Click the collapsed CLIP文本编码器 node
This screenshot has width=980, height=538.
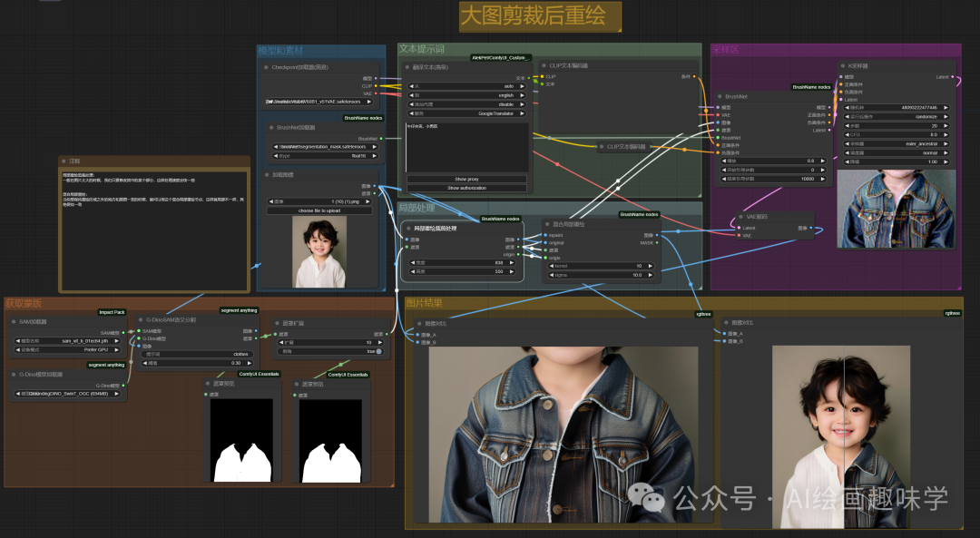[622, 147]
